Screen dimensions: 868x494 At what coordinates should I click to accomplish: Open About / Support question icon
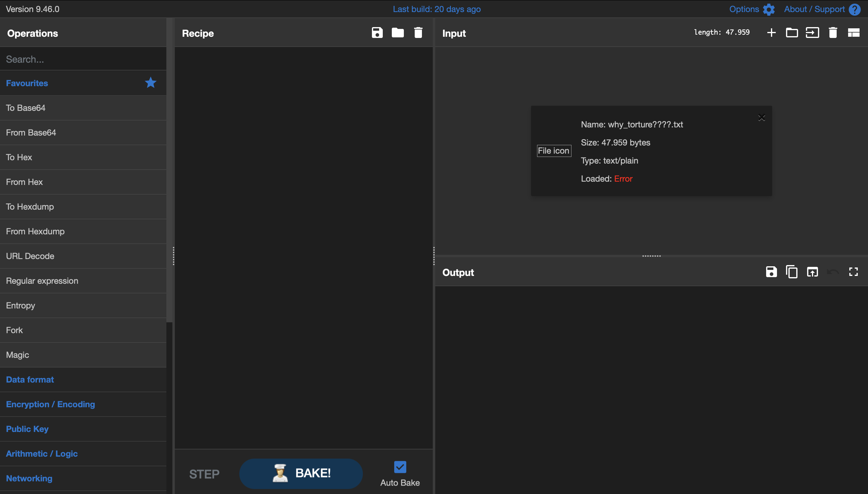click(854, 9)
